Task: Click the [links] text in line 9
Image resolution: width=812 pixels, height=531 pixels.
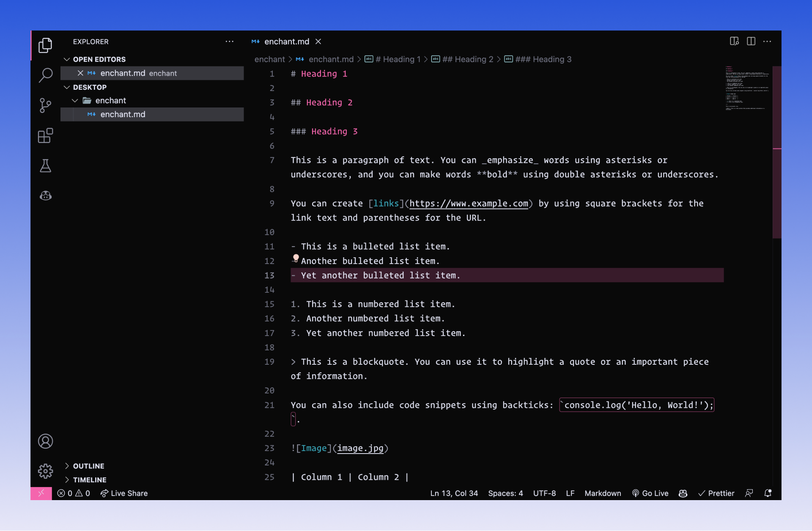Action: 386,204
